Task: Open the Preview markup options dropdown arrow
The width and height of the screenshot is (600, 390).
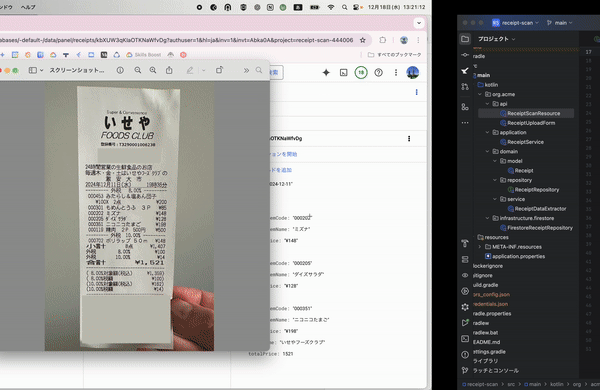Action: pos(203,70)
